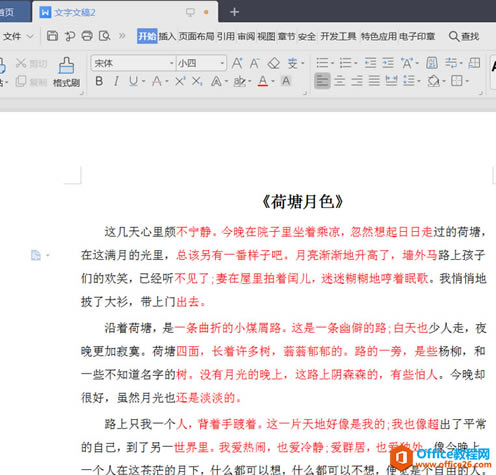Click the Print icon in quick toolbar
496x475 pixels.
pyautogui.click(x=87, y=36)
